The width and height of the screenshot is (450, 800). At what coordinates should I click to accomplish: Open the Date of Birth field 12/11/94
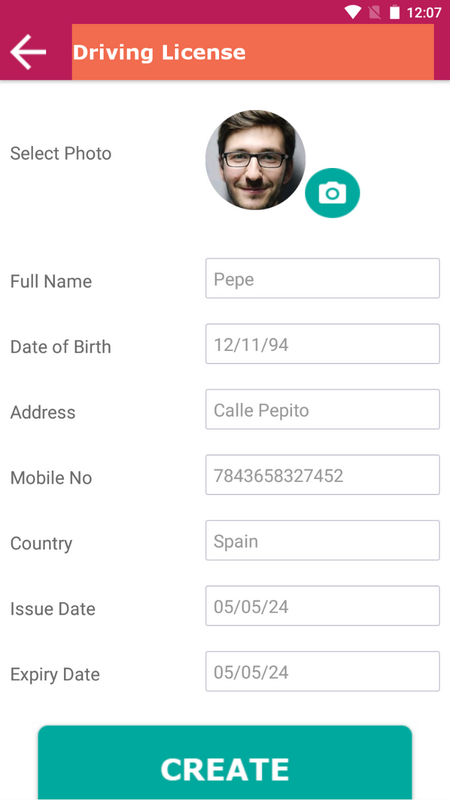pyautogui.click(x=322, y=344)
